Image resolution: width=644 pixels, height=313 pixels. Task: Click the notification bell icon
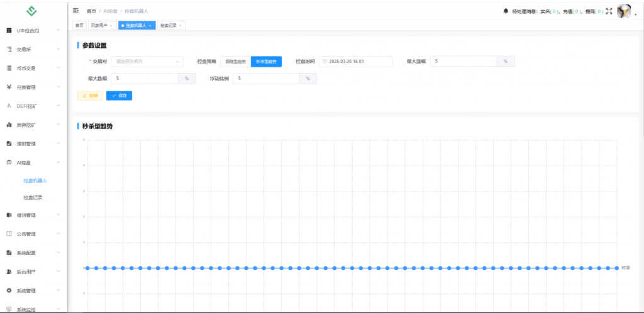[506, 11]
